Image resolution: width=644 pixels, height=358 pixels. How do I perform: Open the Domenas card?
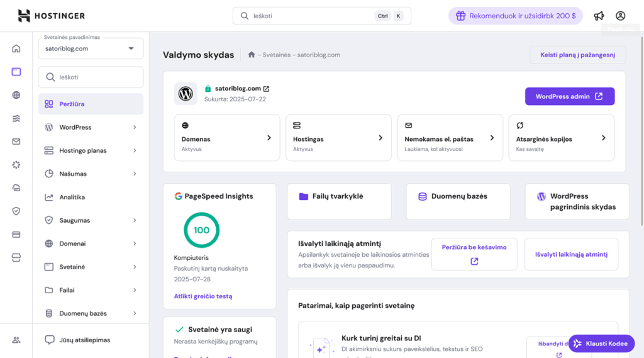click(x=226, y=138)
